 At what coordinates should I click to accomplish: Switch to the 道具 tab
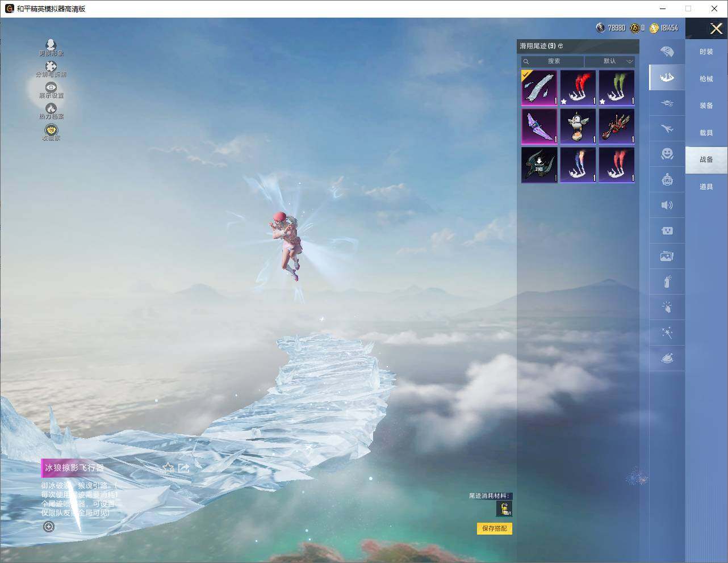pos(706,187)
